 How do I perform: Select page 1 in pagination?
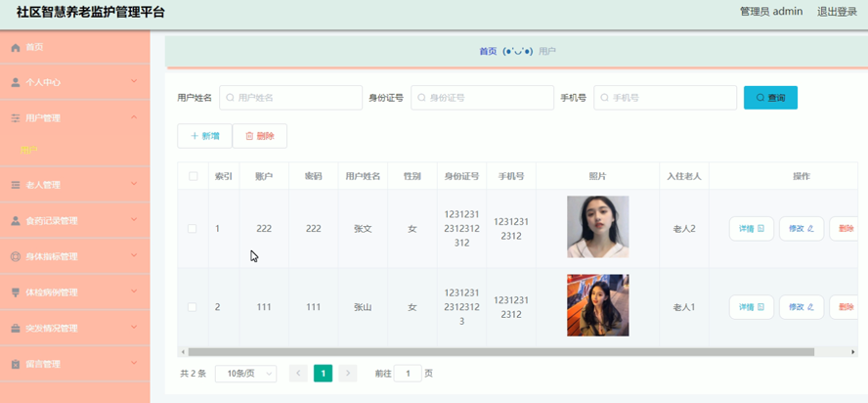(324, 374)
